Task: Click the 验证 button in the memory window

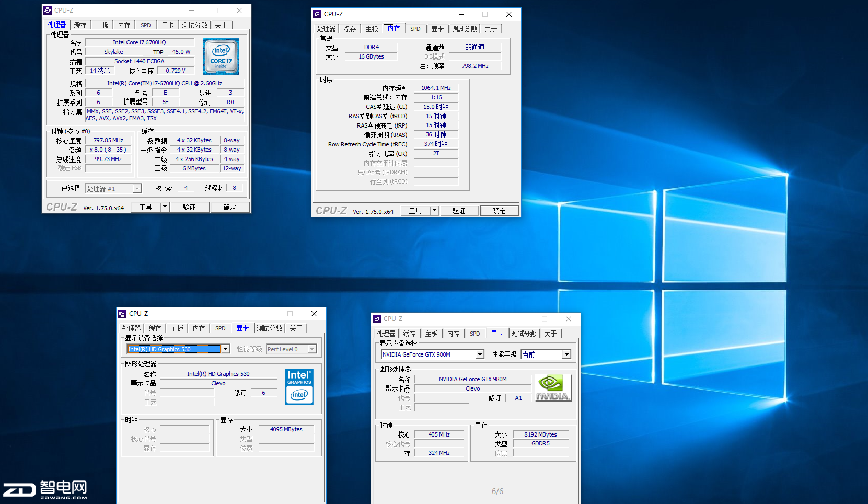Action: pos(459,211)
